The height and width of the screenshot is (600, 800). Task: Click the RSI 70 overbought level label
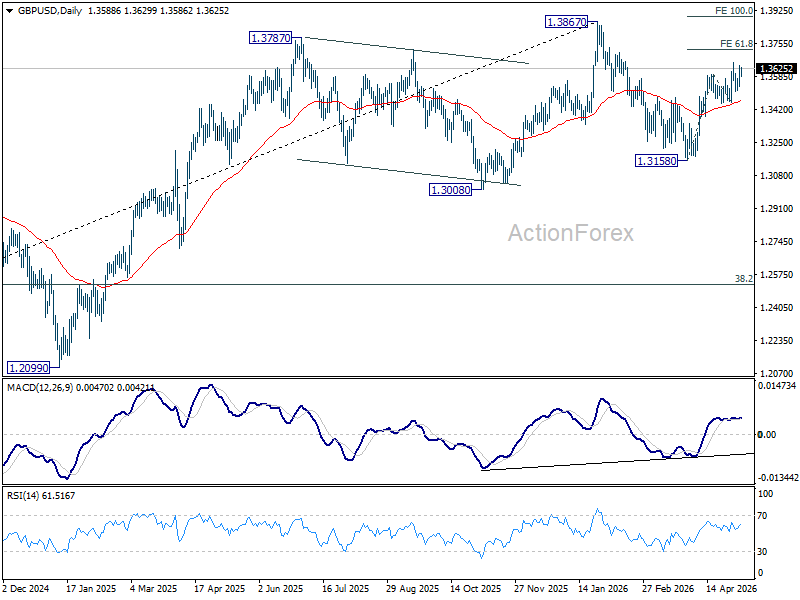click(762, 516)
